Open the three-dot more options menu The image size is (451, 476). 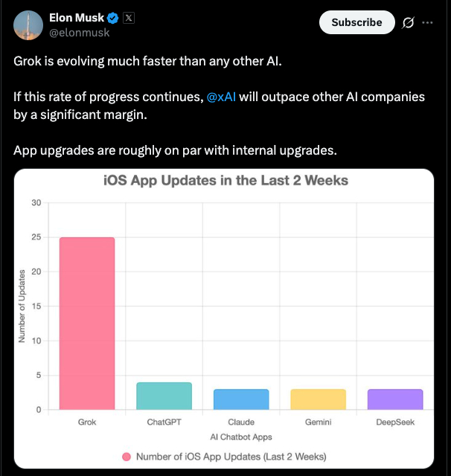[x=427, y=22]
